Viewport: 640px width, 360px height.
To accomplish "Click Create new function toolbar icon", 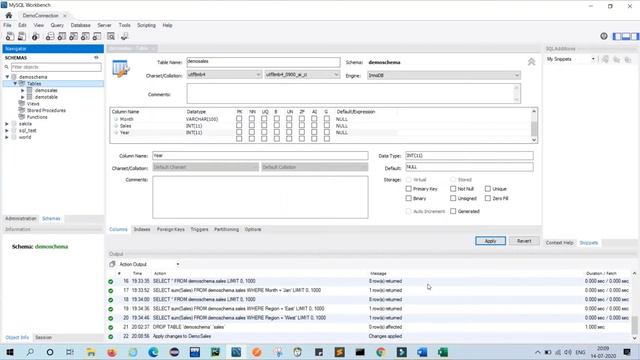I will click(x=97, y=37).
